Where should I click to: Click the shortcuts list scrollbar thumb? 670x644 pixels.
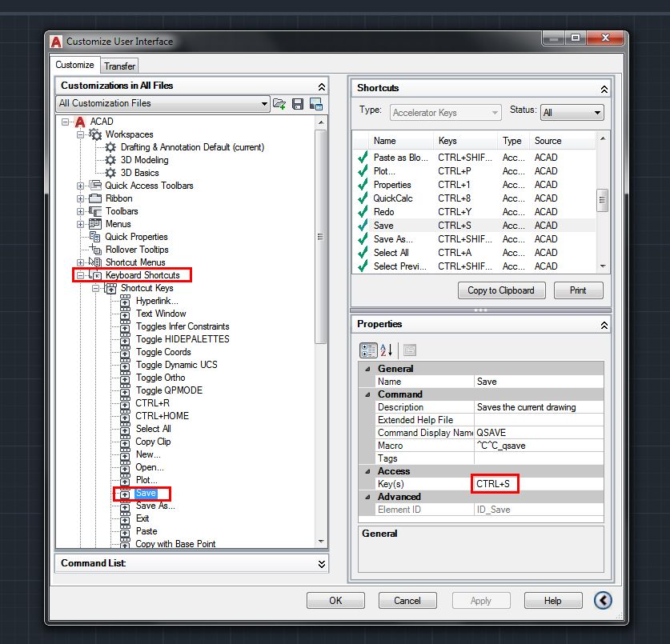[602, 200]
